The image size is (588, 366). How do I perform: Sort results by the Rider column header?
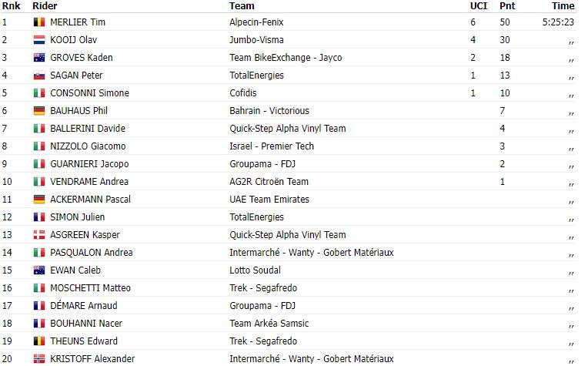coord(45,6)
